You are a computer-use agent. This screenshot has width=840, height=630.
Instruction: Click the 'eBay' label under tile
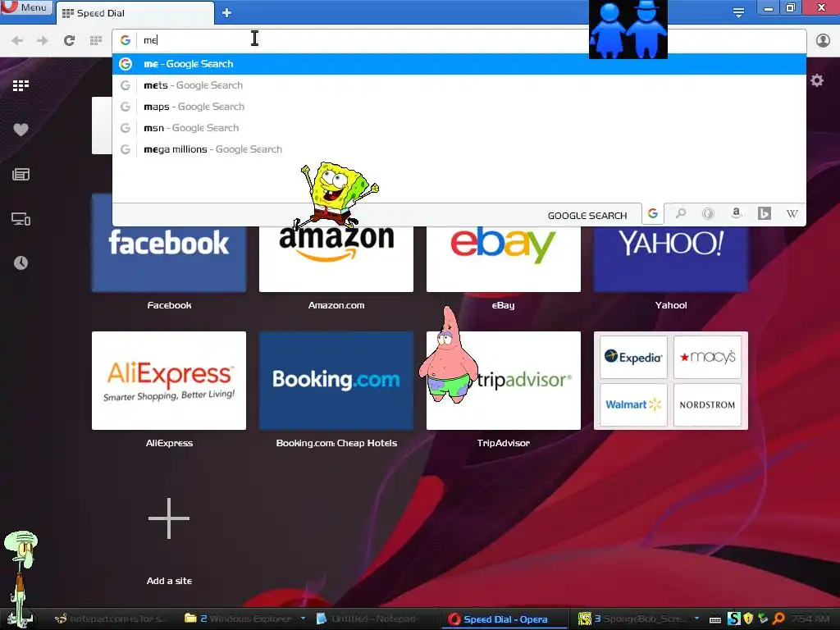503,305
